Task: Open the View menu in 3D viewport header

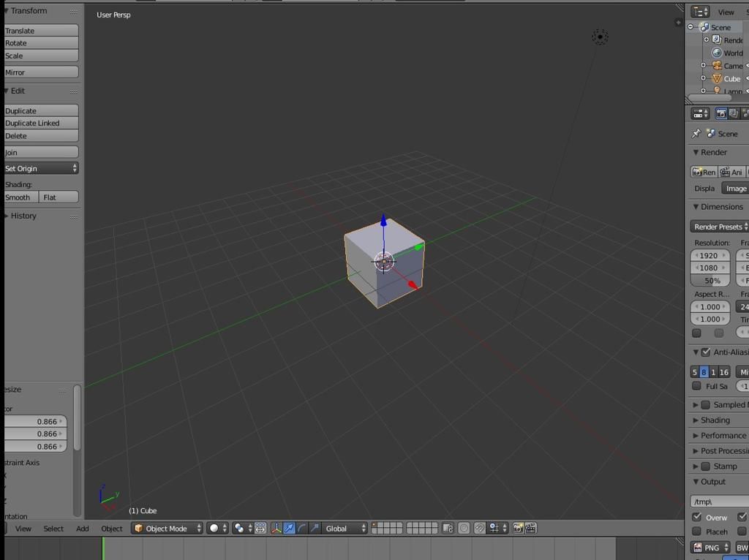Action: coord(23,529)
